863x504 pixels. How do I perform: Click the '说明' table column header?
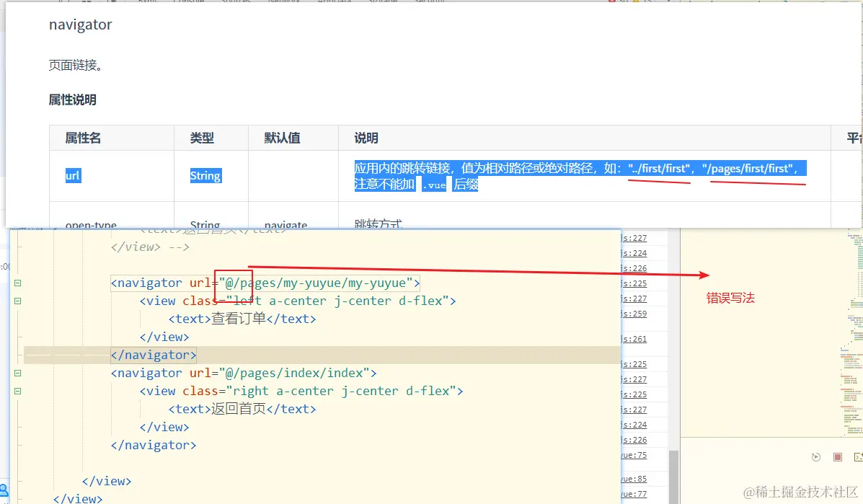[x=366, y=138]
